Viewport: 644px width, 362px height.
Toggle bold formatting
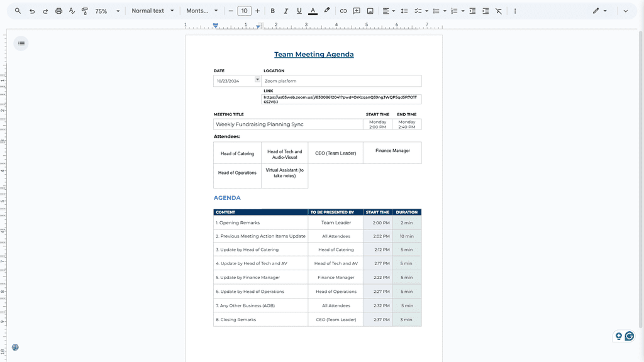(273, 11)
